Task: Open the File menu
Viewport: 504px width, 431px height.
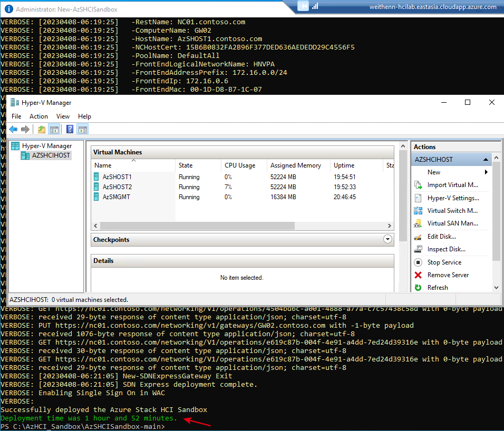Action: [x=16, y=116]
